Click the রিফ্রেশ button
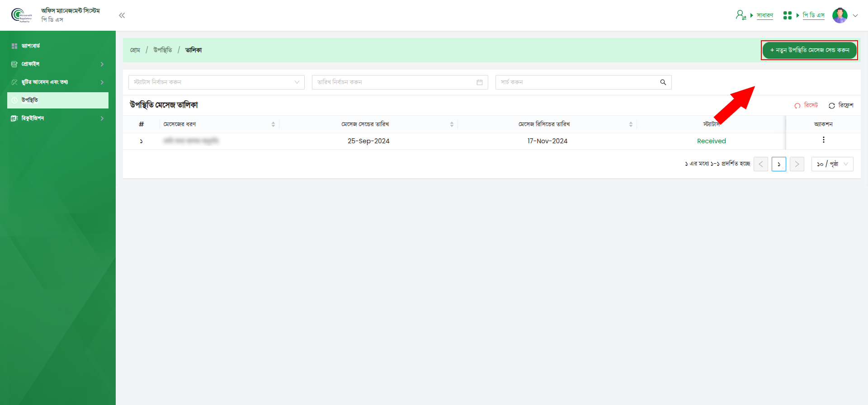The image size is (868, 405). click(x=841, y=105)
